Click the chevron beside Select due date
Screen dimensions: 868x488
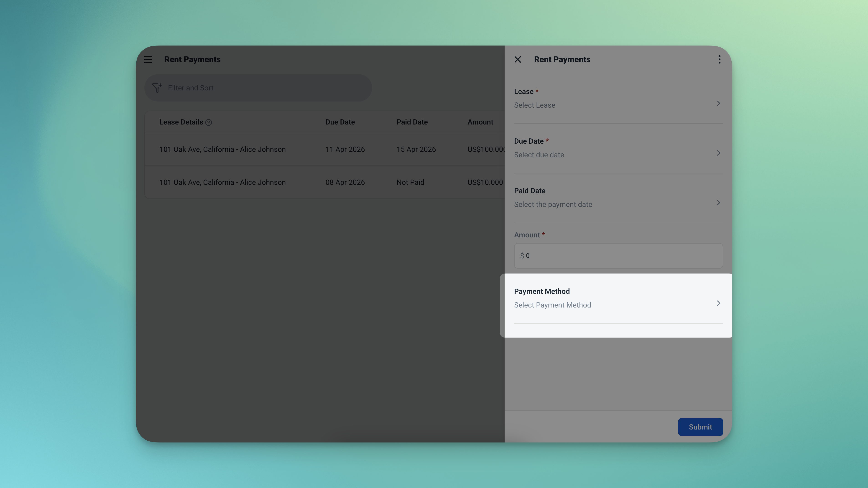(x=718, y=153)
